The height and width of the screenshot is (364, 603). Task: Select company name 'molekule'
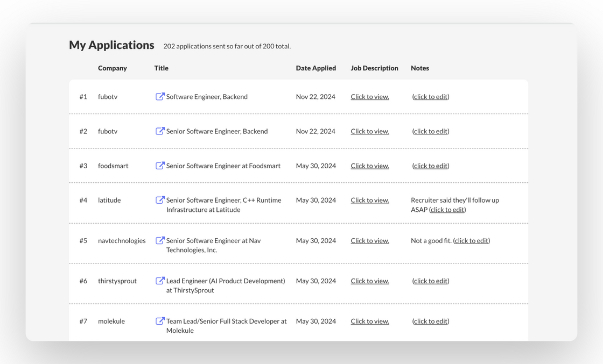point(111,322)
